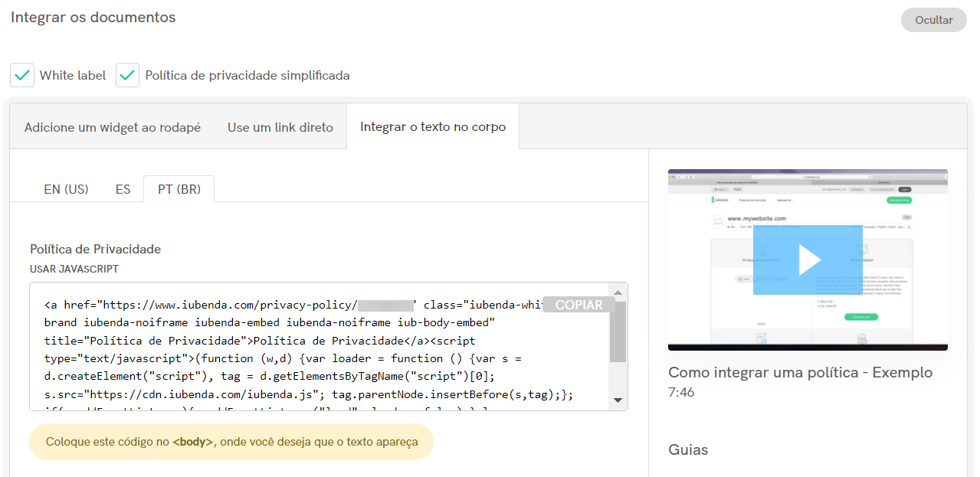Switch to the "Use um link direto" tab
This screenshot has height=477, width=980.
click(x=280, y=127)
